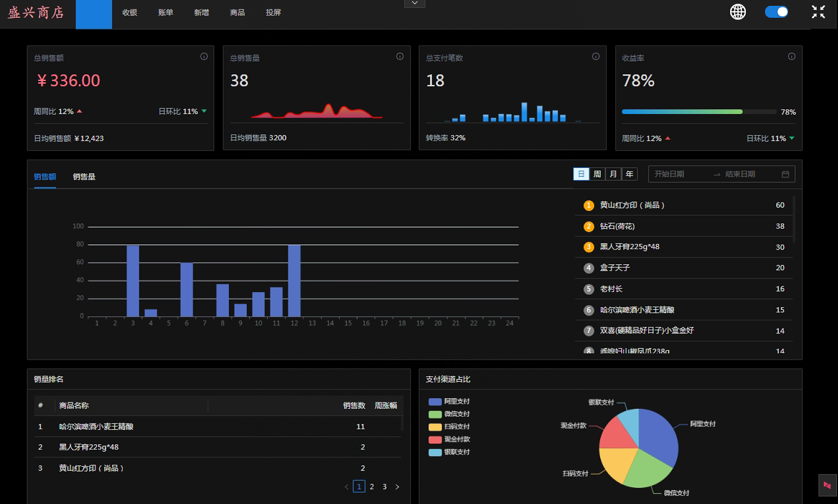Viewport: 838px width, 504px height.
Task: Toggle 银联支付 legend swatch
Action: point(435,452)
